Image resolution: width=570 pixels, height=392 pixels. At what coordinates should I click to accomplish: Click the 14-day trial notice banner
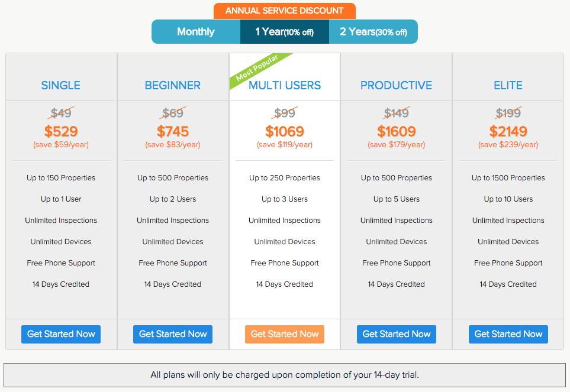tap(285, 375)
